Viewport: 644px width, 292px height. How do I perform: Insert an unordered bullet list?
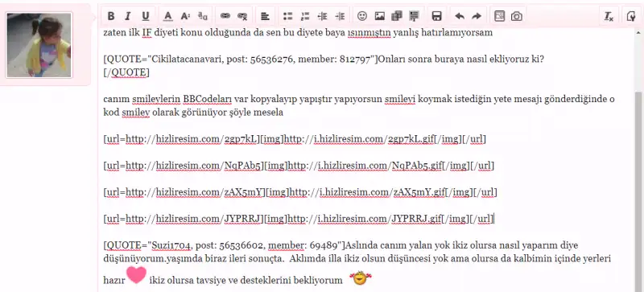(288, 16)
